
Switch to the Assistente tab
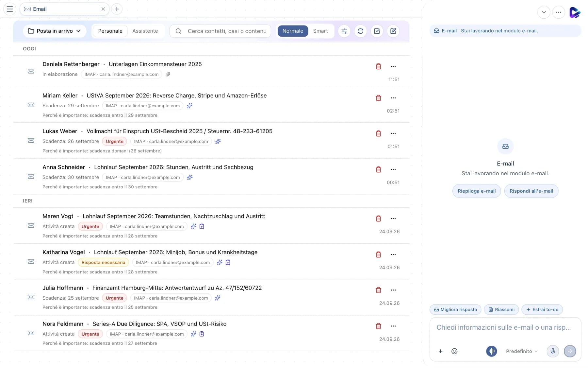point(145,31)
